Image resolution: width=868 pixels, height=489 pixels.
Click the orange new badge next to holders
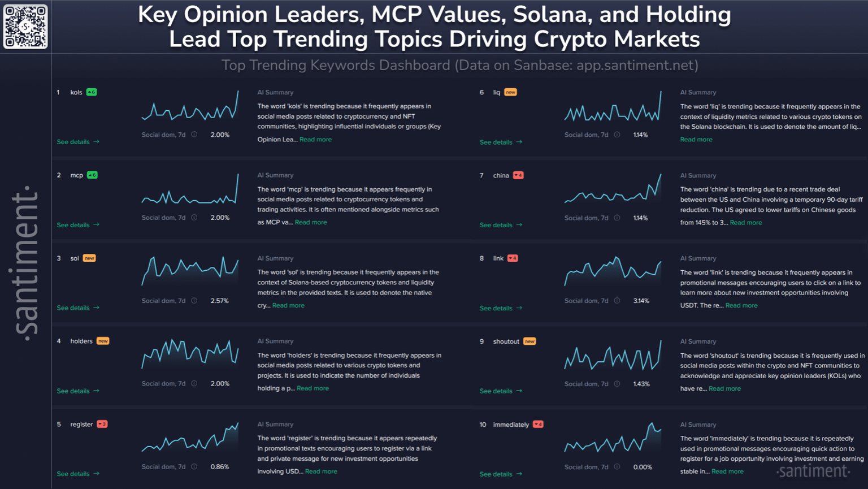point(103,341)
